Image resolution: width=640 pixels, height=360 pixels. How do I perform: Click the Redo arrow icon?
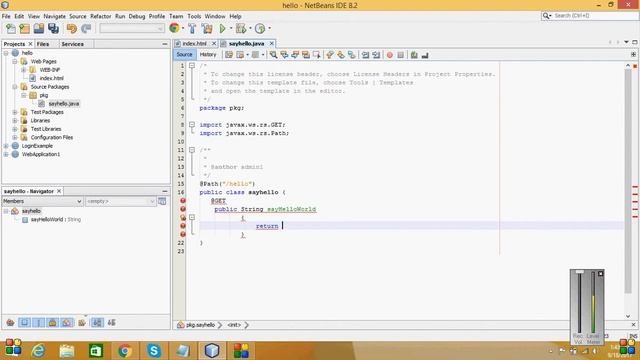coord(86,29)
